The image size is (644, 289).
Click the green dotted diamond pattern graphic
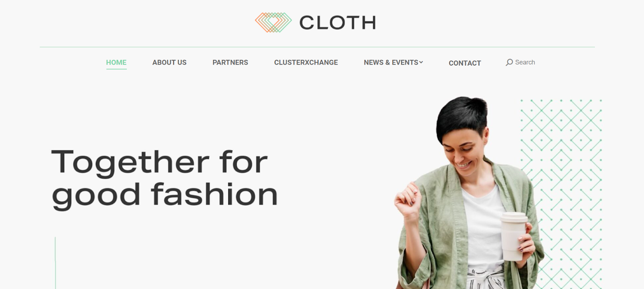tap(561, 193)
